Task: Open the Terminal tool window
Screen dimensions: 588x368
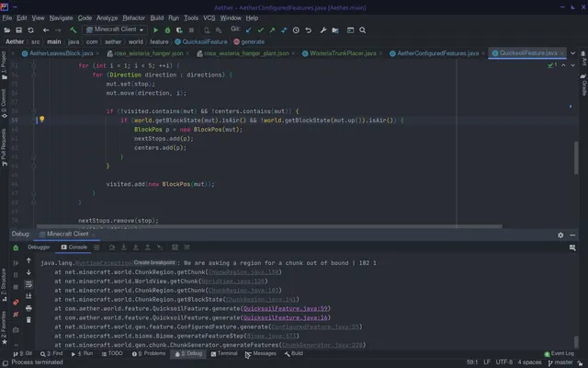Action: point(224,353)
